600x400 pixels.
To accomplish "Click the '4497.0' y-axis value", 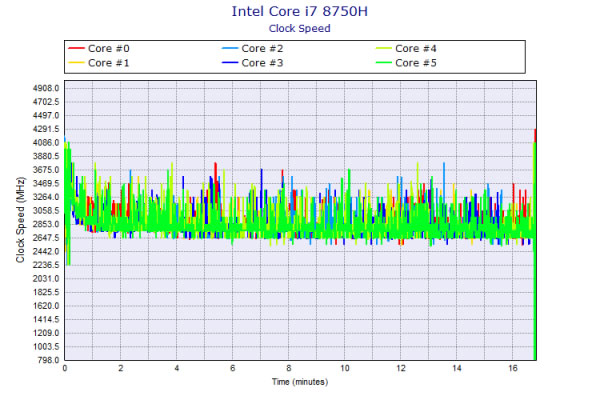I will pos(46,116).
